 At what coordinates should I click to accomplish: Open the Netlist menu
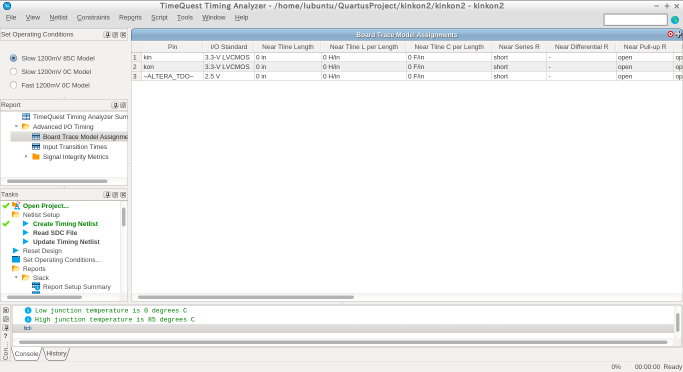click(58, 17)
